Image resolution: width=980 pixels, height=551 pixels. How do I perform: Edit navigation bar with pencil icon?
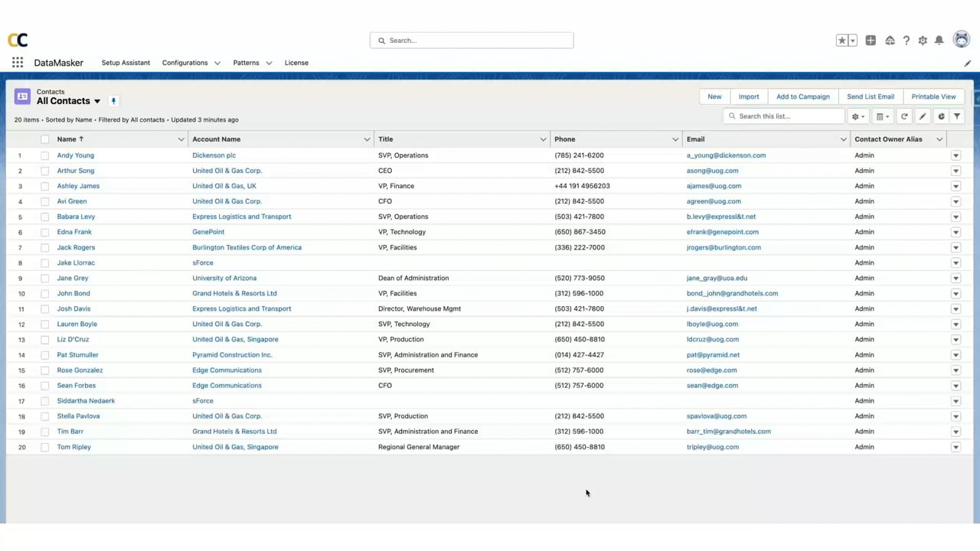click(968, 64)
